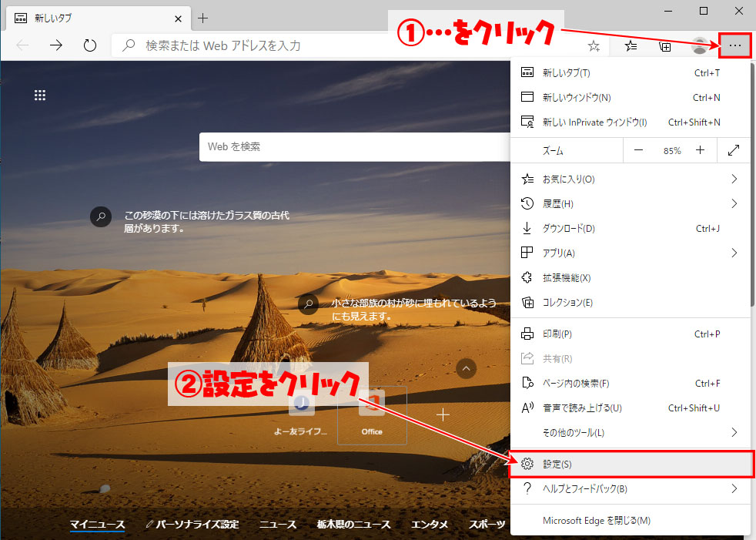Image resolution: width=756 pixels, height=540 pixels.
Task: Click the zoom out minus button
Action: point(638,150)
